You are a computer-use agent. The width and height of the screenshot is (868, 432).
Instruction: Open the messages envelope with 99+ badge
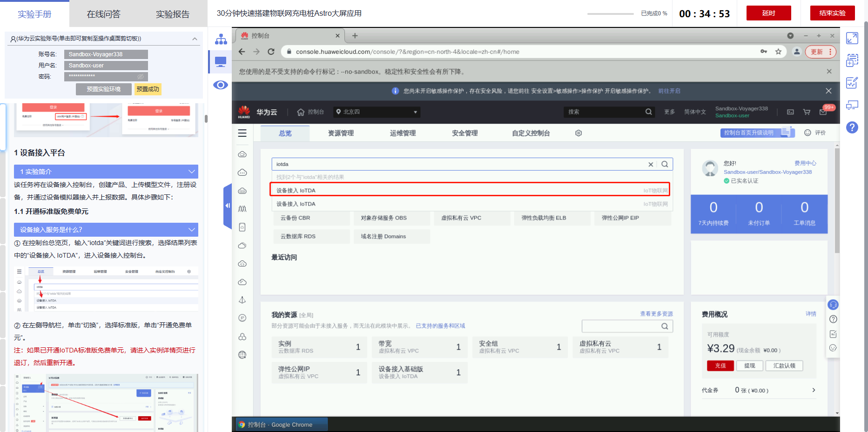[823, 112]
